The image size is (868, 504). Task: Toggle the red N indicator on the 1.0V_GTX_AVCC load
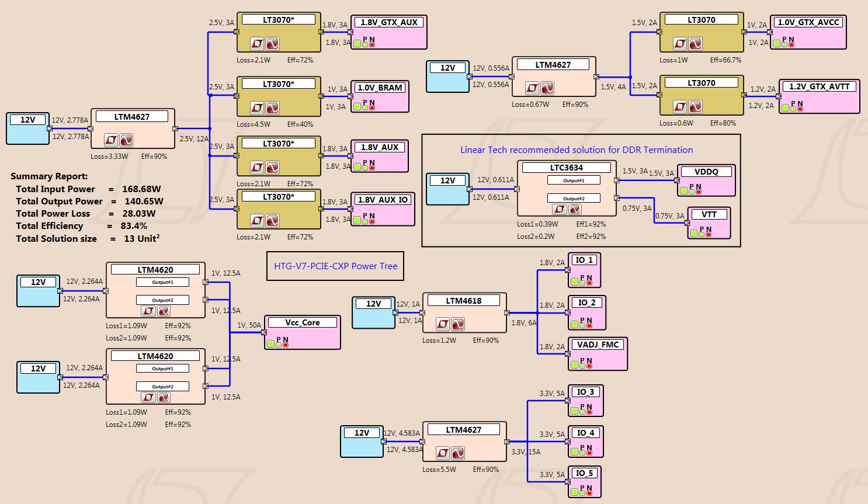click(x=791, y=44)
